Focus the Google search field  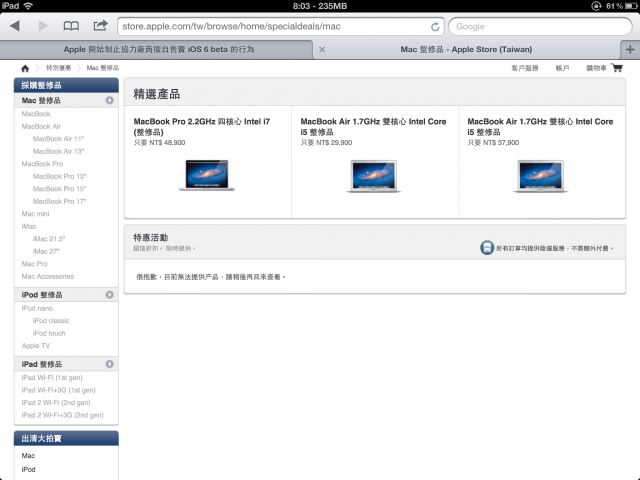pos(540,27)
